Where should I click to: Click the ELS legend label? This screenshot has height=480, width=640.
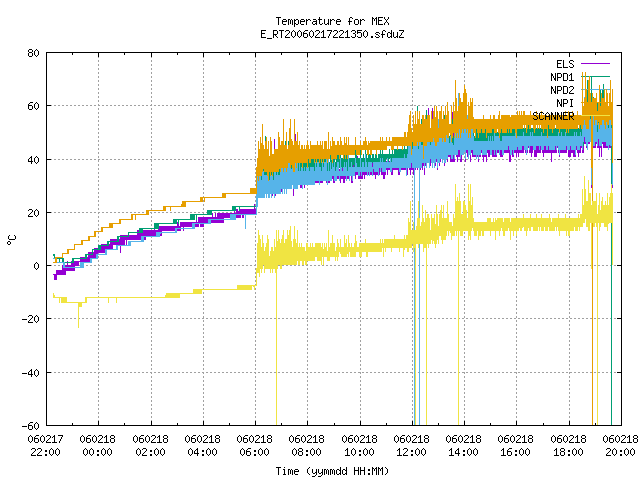tap(565, 64)
